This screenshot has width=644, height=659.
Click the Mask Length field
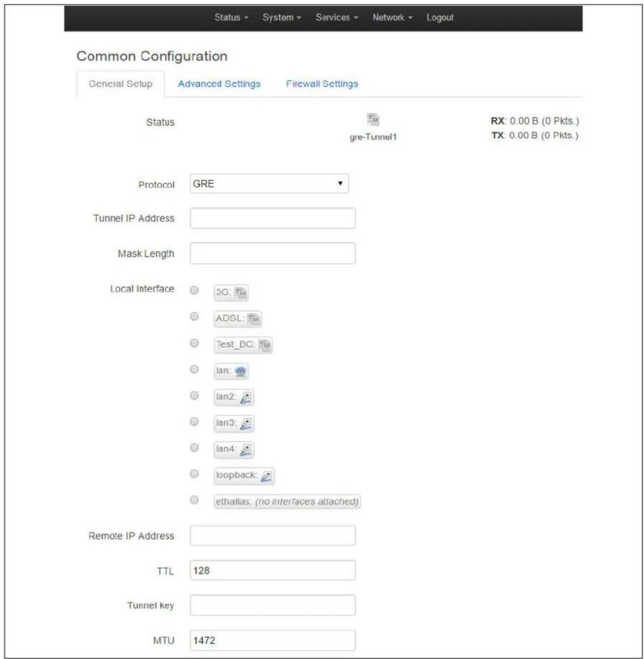(x=273, y=253)
